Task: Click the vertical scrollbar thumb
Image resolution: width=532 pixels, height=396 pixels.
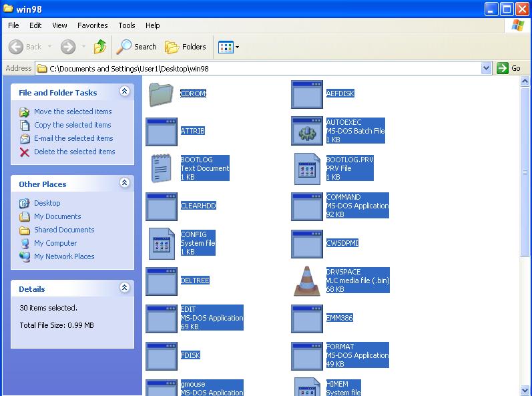Action: pyautogui.click(x=525, y=172)
